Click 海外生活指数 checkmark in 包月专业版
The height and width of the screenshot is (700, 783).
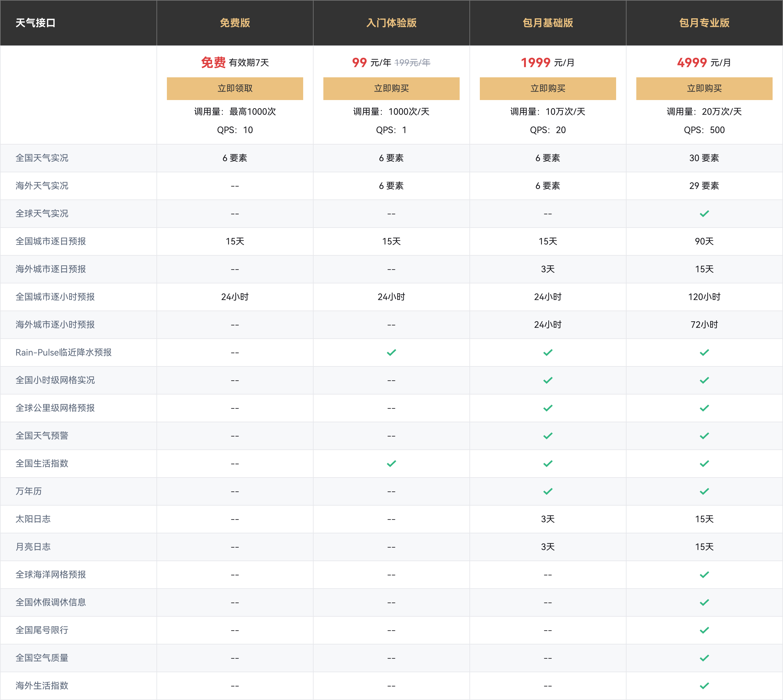coord(704,685)
